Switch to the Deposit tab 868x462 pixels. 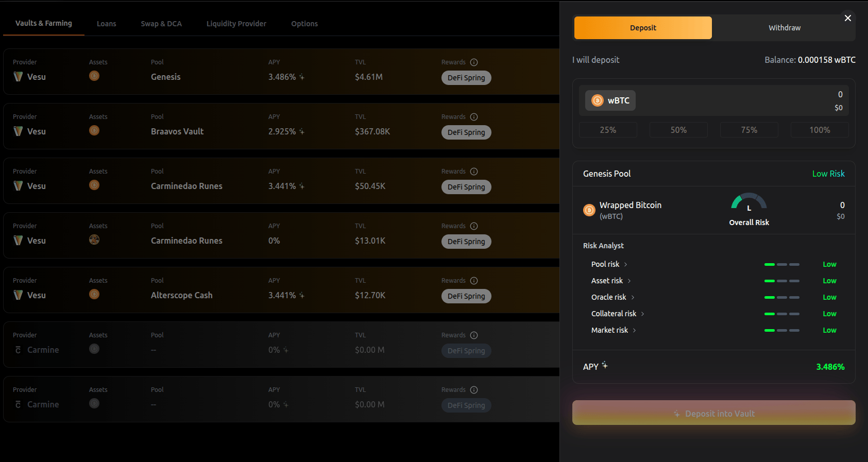[x=643, y=28]
